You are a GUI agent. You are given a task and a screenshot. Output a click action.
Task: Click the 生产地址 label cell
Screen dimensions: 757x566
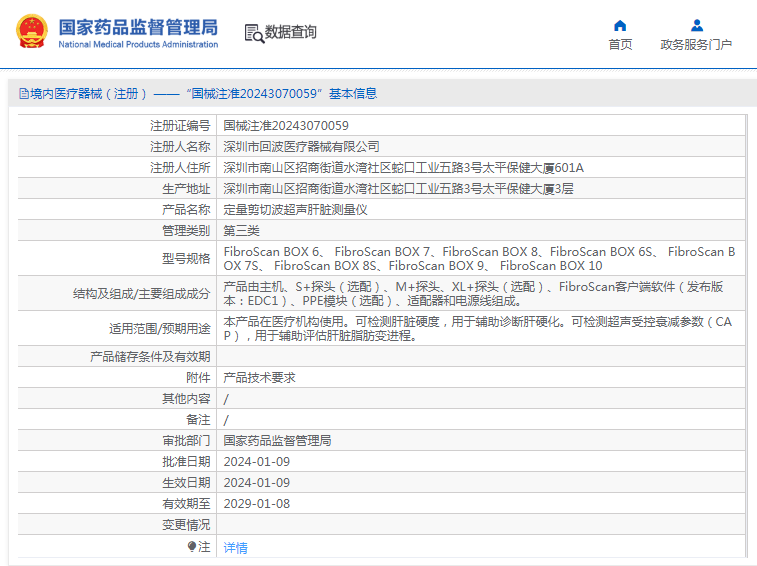coord(117,188)
